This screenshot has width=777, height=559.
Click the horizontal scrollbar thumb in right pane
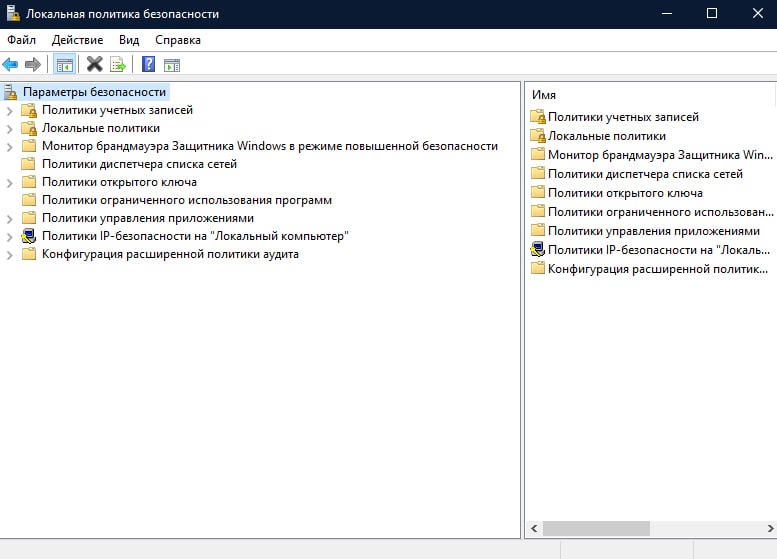point(596,528)
